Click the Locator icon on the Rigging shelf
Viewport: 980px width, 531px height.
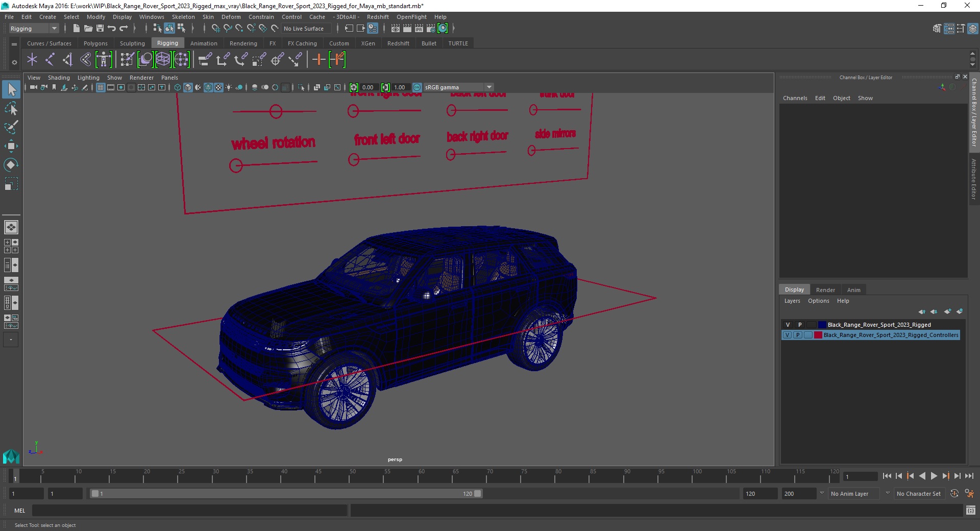[x=32, y=60]
